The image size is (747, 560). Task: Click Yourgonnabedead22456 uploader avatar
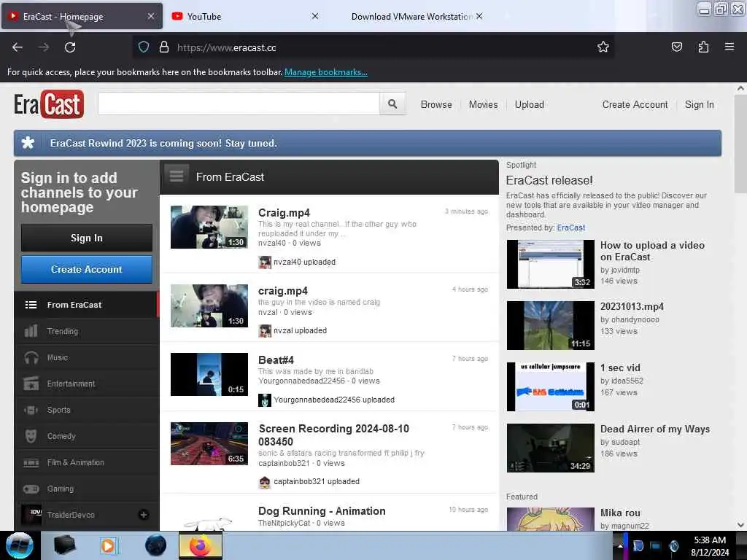[264, 400]
